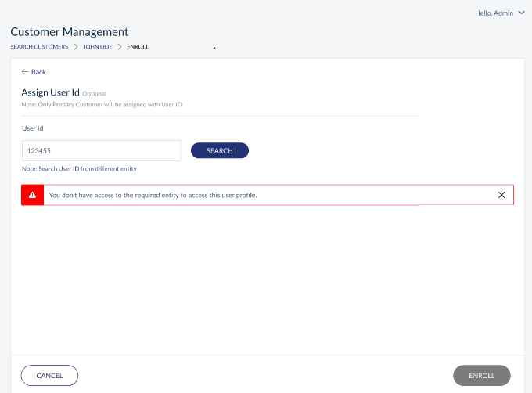Viewport: 532px width, 393px height.
Task: Dismiss the access error alert
Action: 501,195
